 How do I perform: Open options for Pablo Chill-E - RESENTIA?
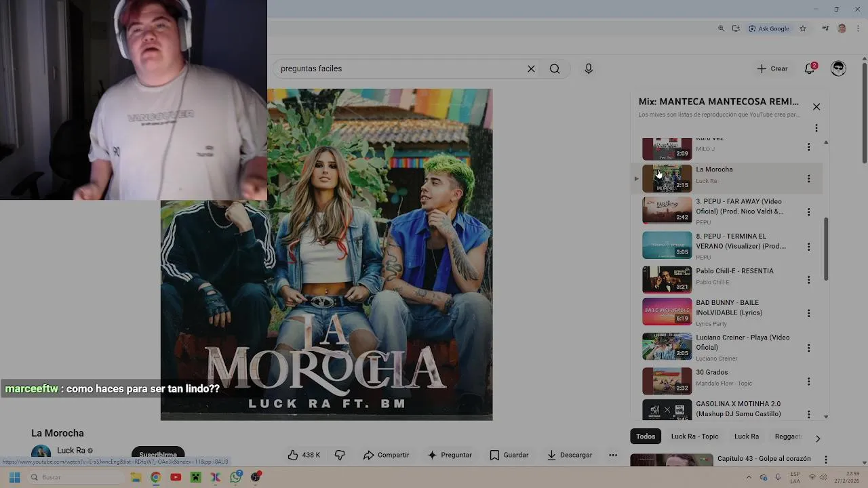click(x=808, y=280)
